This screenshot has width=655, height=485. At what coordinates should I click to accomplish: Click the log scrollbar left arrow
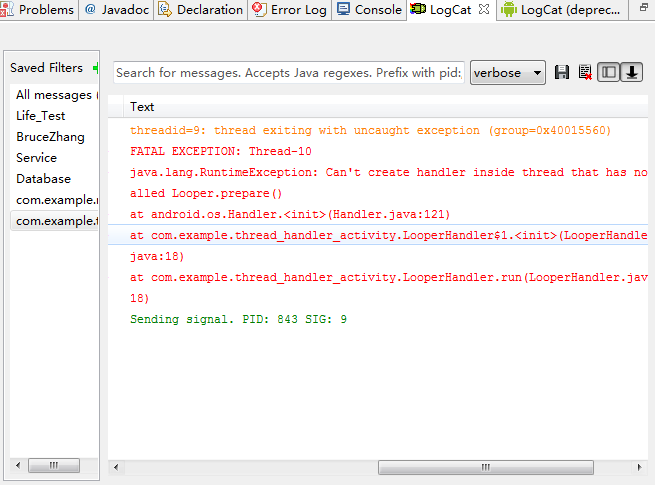click(116, 467)
